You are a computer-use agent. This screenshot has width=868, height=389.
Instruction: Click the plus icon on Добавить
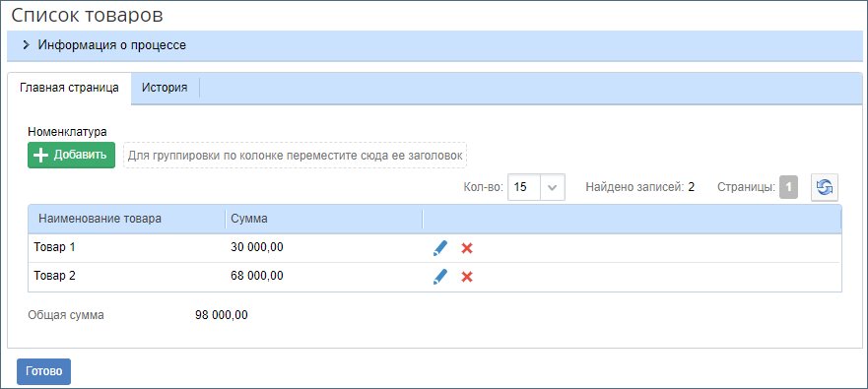(41, 156)
